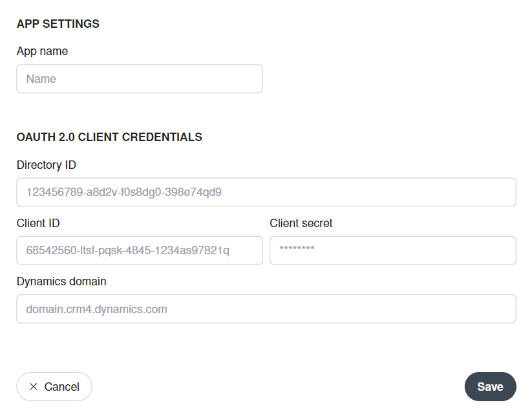532x416 pixels.
Task: Click the "Dynamics domain" field label
Action: pyautogui.click(x=61, y=281)
